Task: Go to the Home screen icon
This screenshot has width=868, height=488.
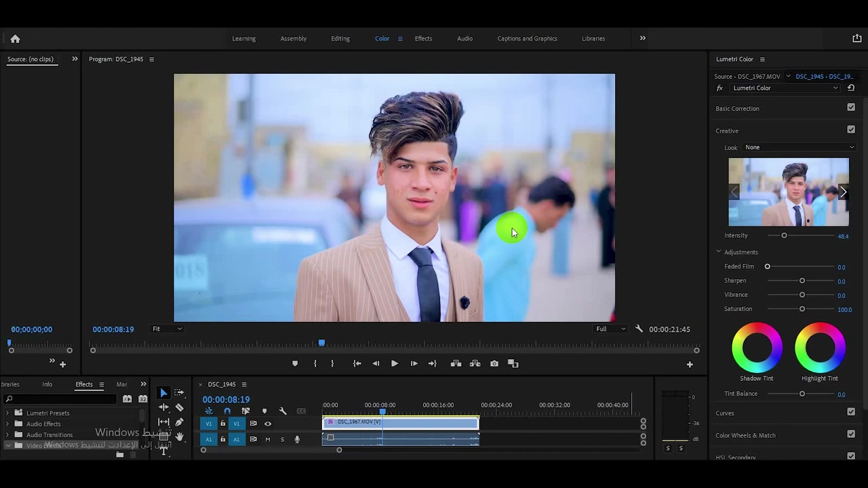Action: [15, 39]
